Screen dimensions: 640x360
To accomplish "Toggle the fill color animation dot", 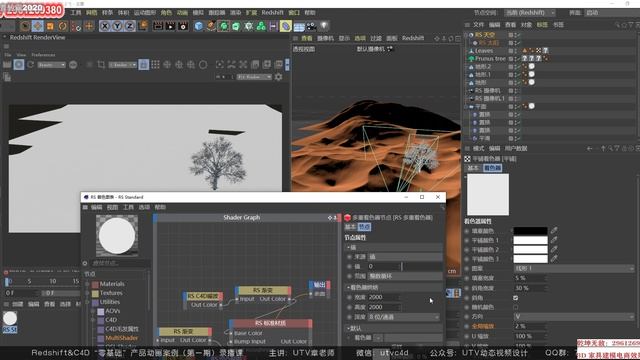I will click(x=467, y=231).
